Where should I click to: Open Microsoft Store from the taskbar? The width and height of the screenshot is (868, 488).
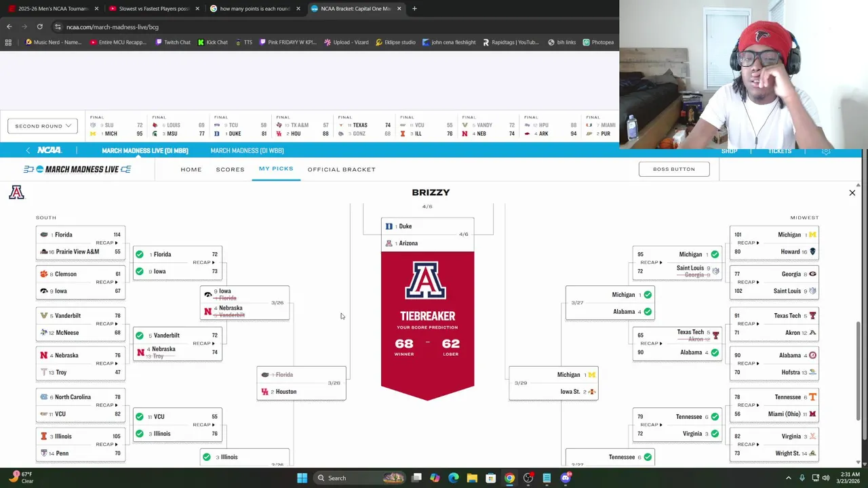pyautogui.click(x=490, y=478)
